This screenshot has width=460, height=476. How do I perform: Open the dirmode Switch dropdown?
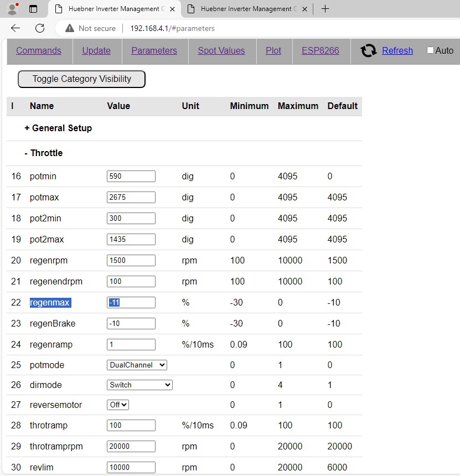(139, 385)
